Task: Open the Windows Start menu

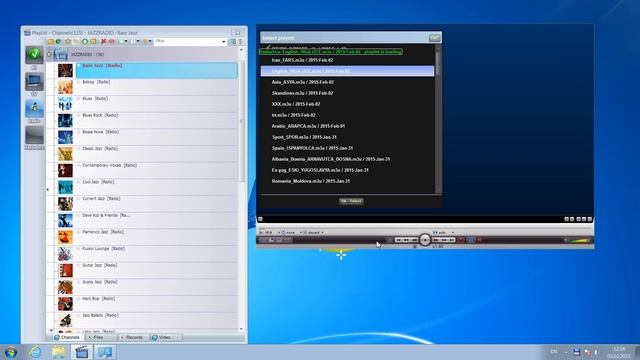Action: pos(11,352)
